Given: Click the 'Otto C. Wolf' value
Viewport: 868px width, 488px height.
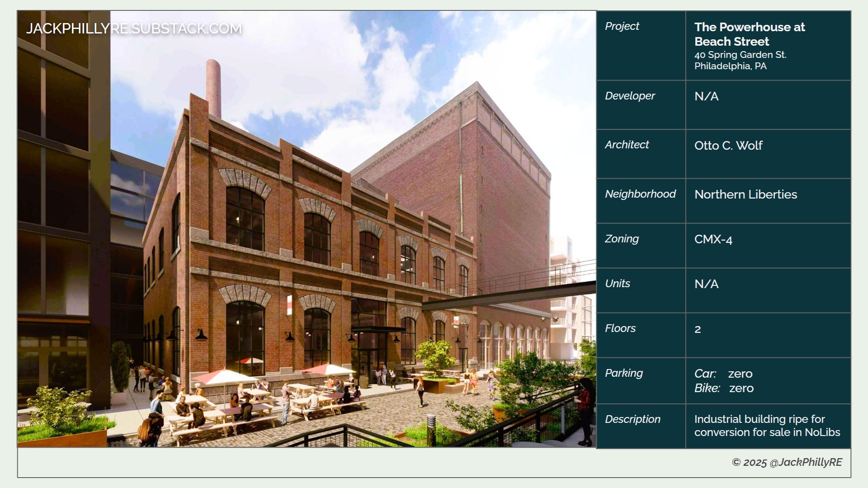Looking at the screenshot, I should click(728, 146).
